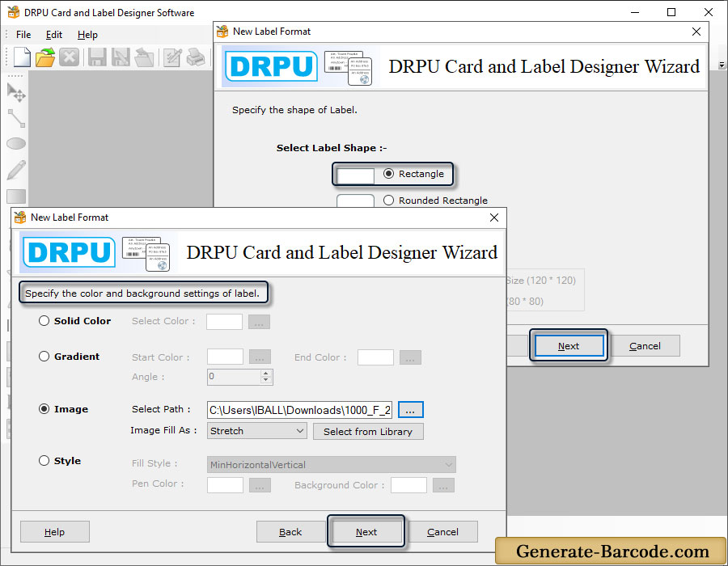Cancel the color settings dialog
The width and height of the screenshot is (728, 566).
[443, 532]
